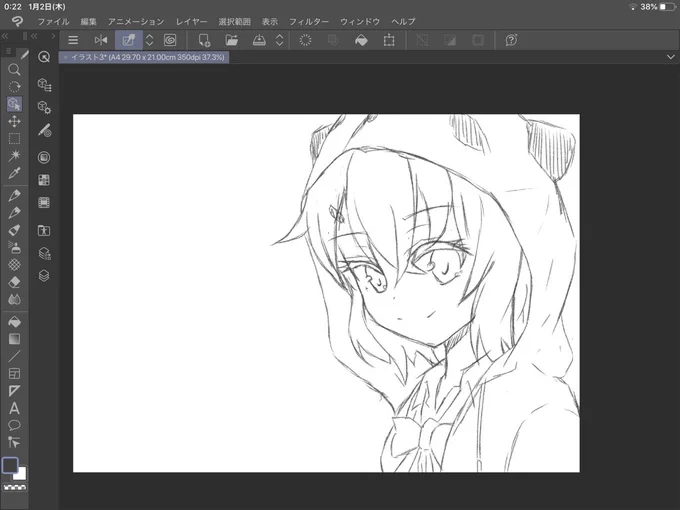The width and height of the screenshot is (680, 510).
Task: Open the command bar hamburger menu
Action: (x=73, y=40)
